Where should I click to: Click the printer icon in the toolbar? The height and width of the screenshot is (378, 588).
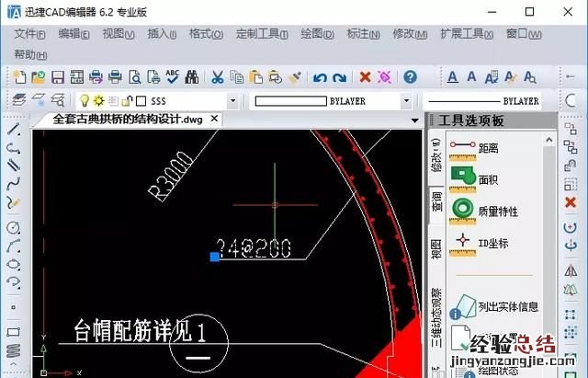pyautogui.click(x=115, y=77)
